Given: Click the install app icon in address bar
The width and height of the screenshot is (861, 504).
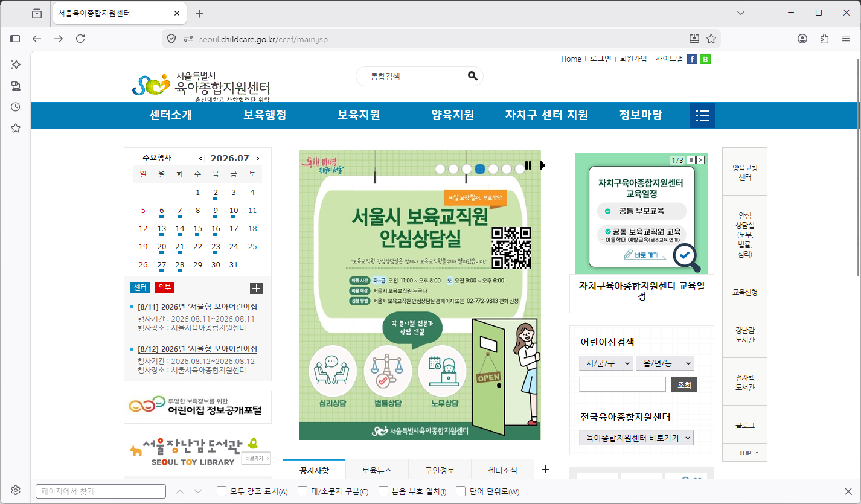Looking at the screenshot, I should coord(694,39).
